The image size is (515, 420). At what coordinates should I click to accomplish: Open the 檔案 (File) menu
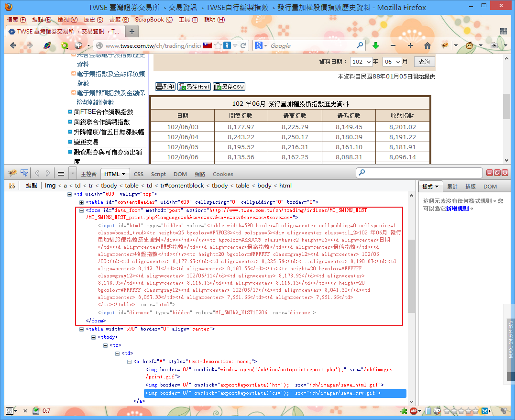click(16, 20)
